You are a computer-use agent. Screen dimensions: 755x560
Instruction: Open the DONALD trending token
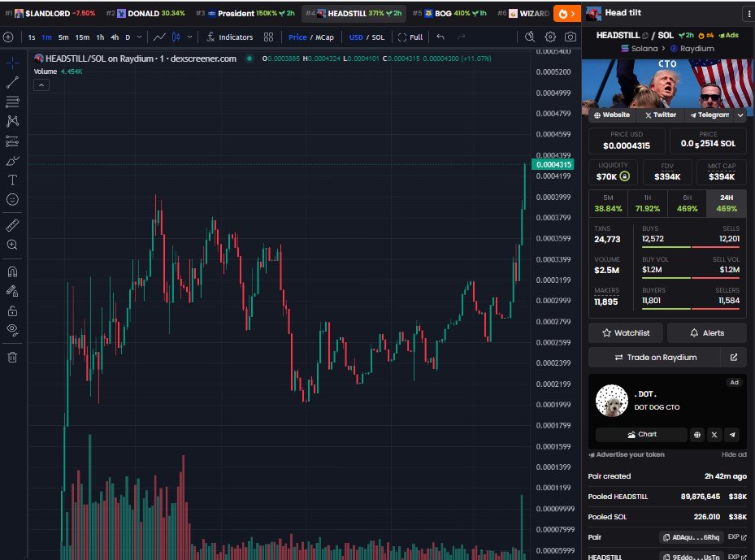coord(146,14)
